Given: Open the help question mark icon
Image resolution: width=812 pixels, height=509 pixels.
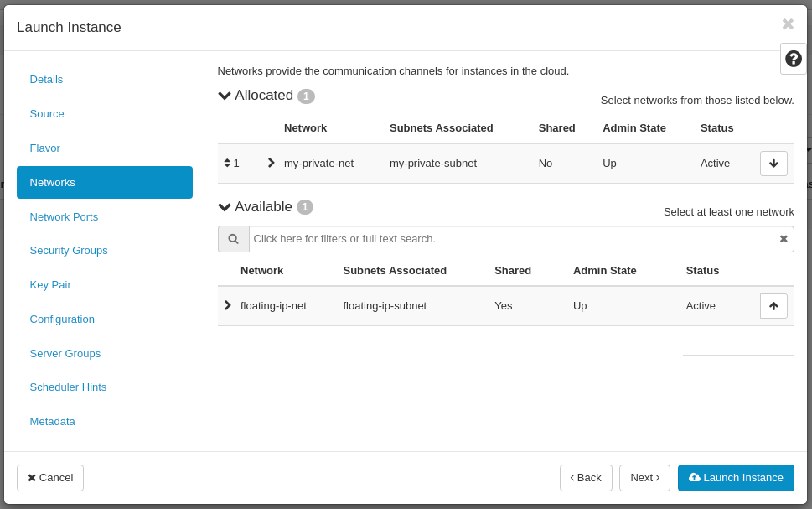Looking at the screenshot, I should 793,59.
